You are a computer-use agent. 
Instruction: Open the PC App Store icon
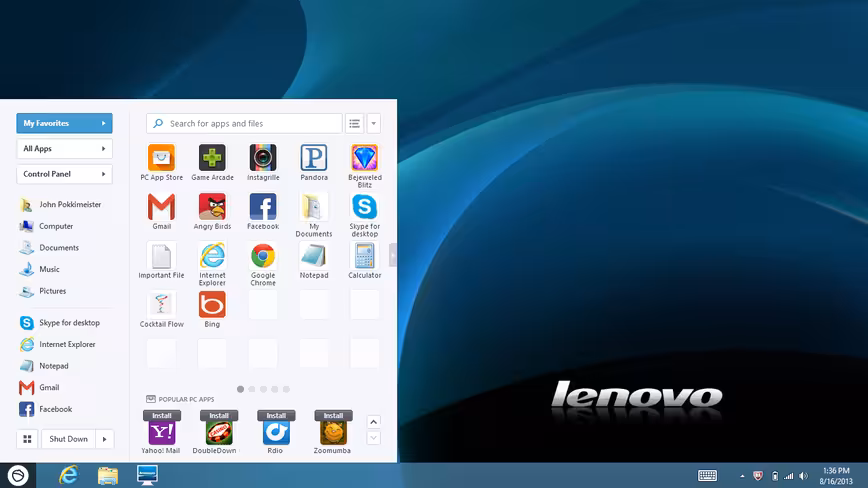161,158
